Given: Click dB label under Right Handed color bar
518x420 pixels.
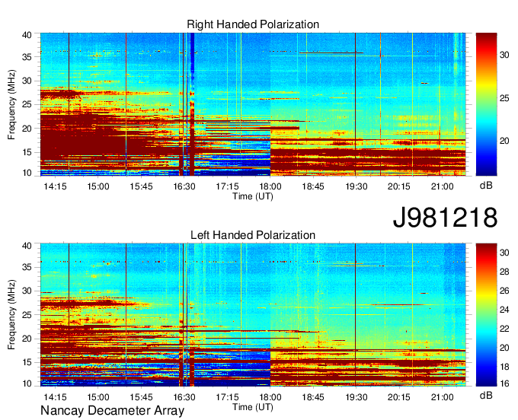Looking at the screenshot, I should click(x=486, y=186).
